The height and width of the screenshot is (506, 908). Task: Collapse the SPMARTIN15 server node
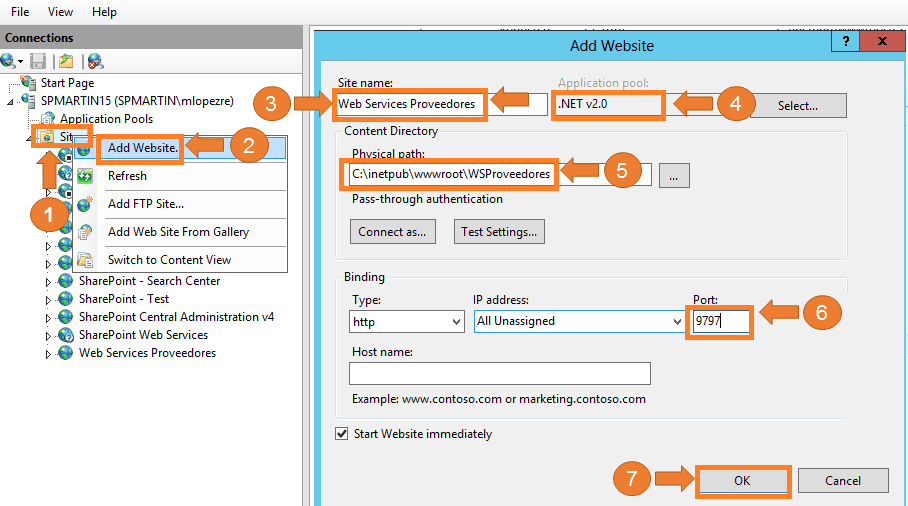click(x=10, y=102)
